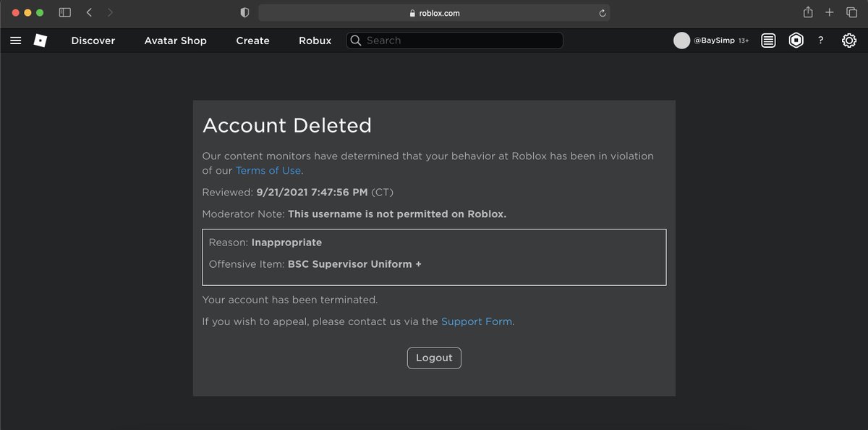Open the Robux balance hexagon icon
The width and height of the screenshot is (868, 430).
[796, 41]
